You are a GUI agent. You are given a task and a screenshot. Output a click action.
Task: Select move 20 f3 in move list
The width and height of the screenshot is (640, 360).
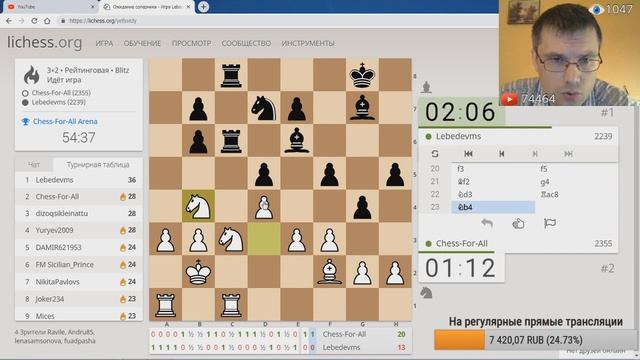(x=493, y=169)
